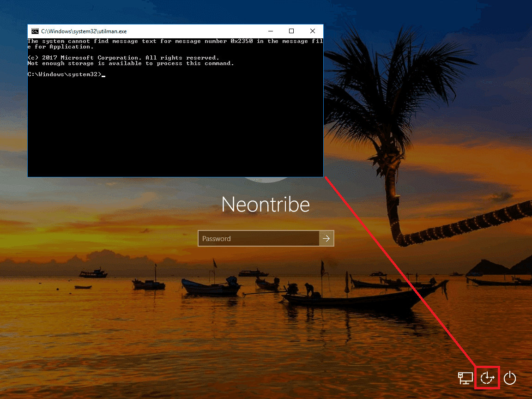Click the utilman.exe window title text
This screenshot has height=399, width=532.
tap(84, 31)
